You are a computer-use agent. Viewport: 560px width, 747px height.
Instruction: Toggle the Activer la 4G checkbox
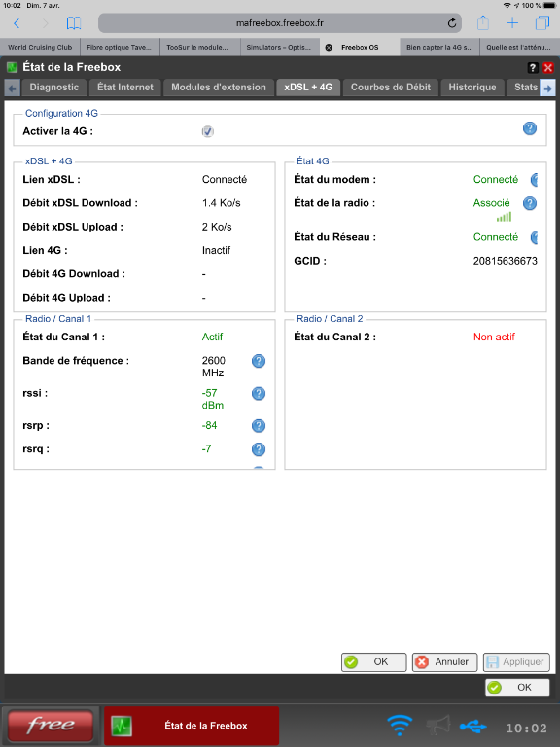pyautogui.click(x=208, y=131)
